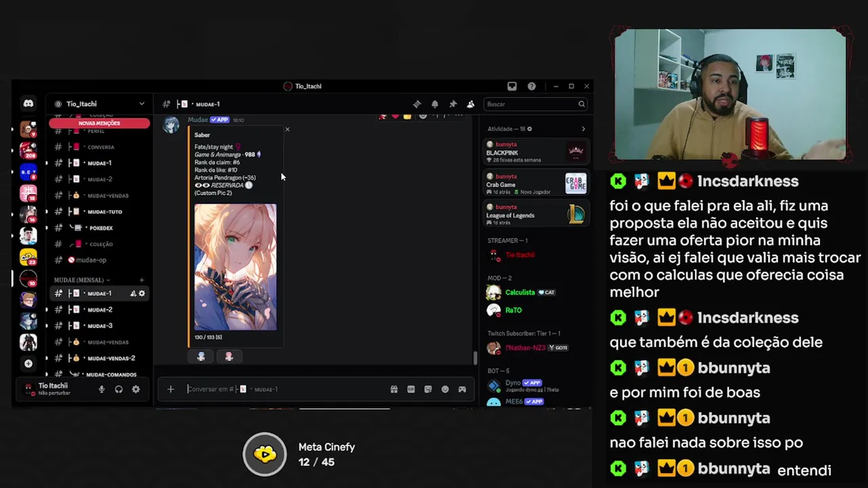Viewport: 868px width, 488px height.
Task: Click blue reaction button under embed
Action: (x=201, y=357)
